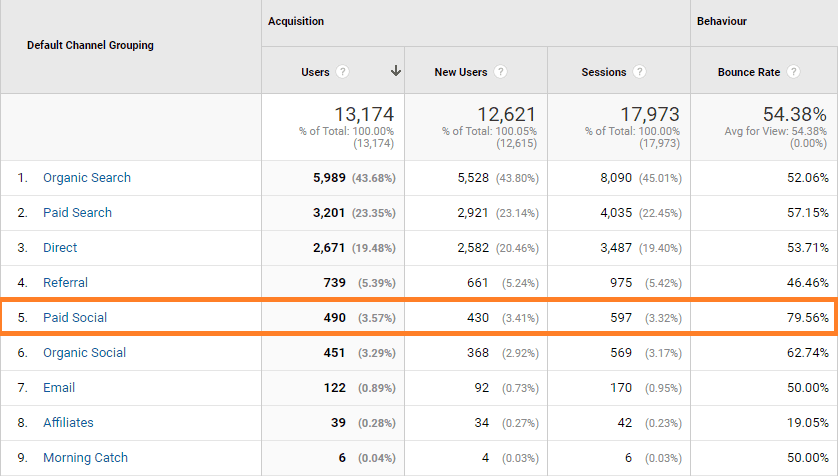Select Affiliates new users 34
The width and height of the screenshot is (838, 476).
(x=482, y=423)
